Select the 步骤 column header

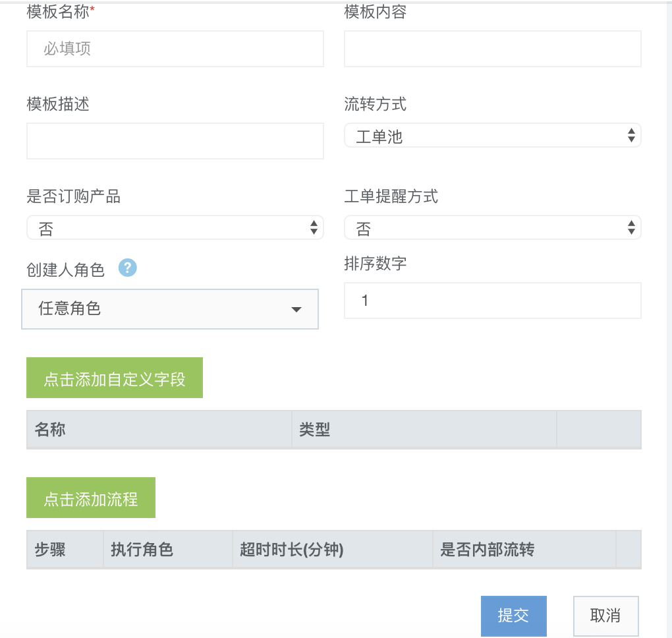51,550
